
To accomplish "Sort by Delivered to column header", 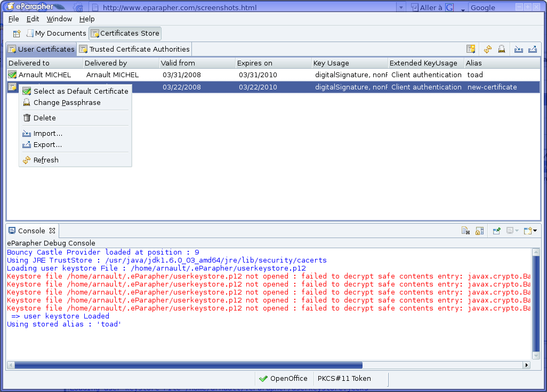I will (45, 63).
